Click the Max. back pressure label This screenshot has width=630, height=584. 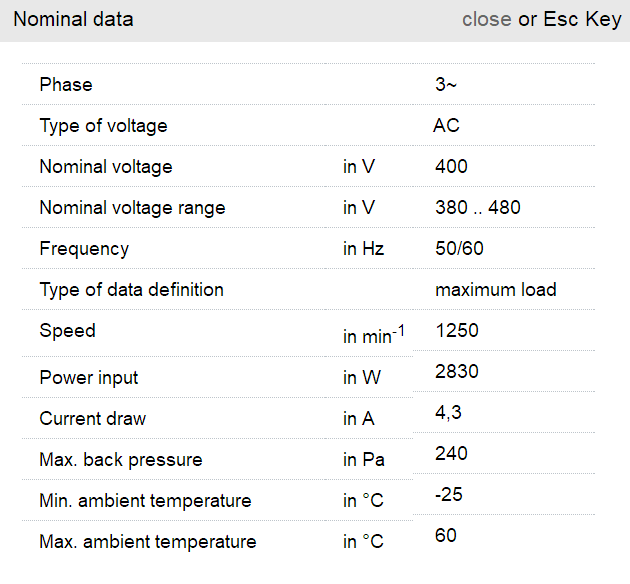120,460
